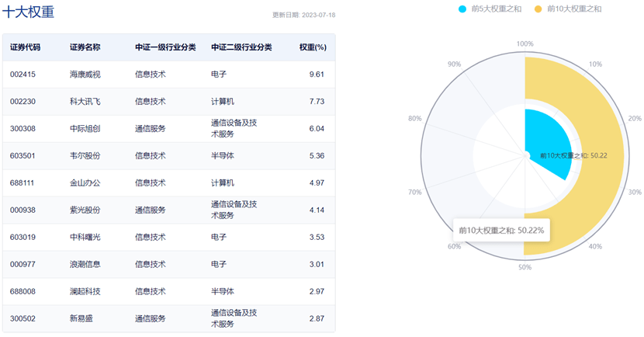Viewport: 644px width, 337px height.
Task: Click the 证券名称 column header
Action: (85, 47)
